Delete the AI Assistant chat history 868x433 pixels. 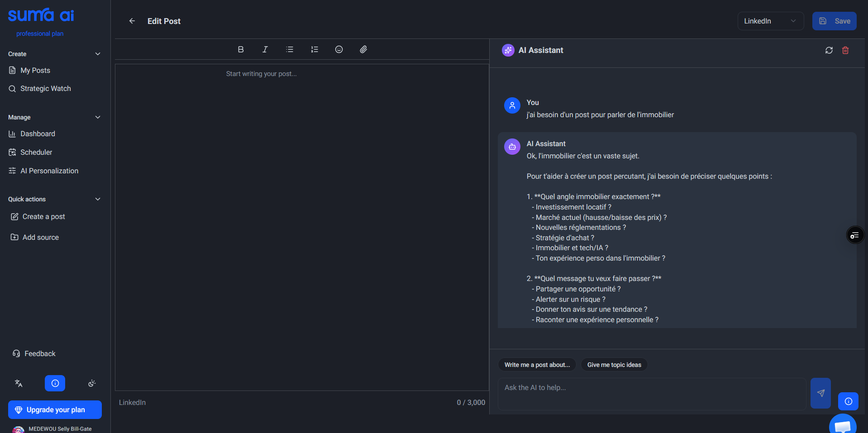[845, 50]
